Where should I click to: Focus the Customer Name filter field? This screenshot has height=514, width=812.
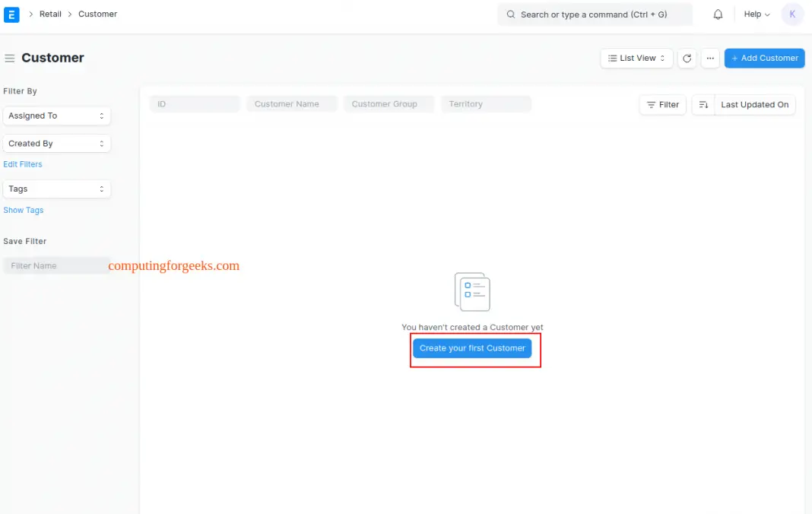click(291, 104)
